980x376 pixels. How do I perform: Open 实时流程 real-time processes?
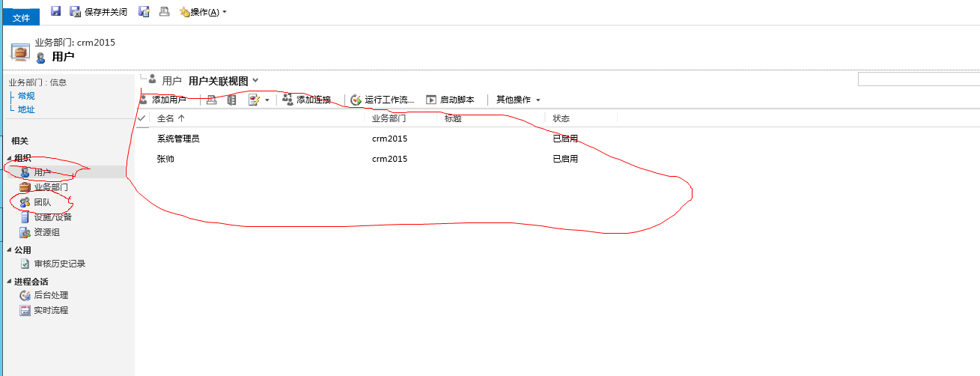coord(51,310)
